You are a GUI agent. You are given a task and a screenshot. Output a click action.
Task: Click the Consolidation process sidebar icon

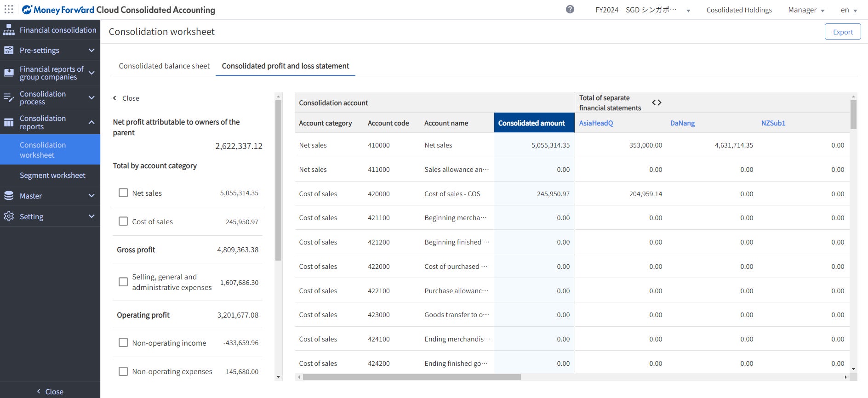[9, 97]
